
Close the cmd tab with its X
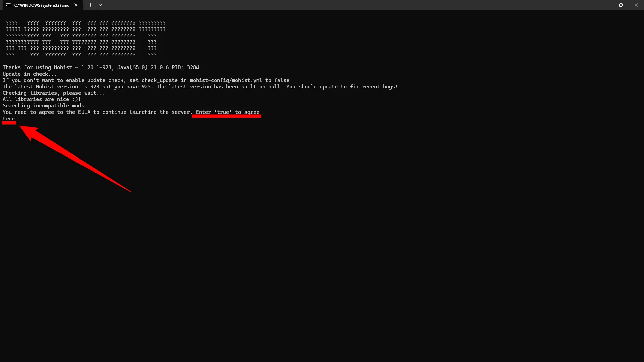[x=76, y=5]
